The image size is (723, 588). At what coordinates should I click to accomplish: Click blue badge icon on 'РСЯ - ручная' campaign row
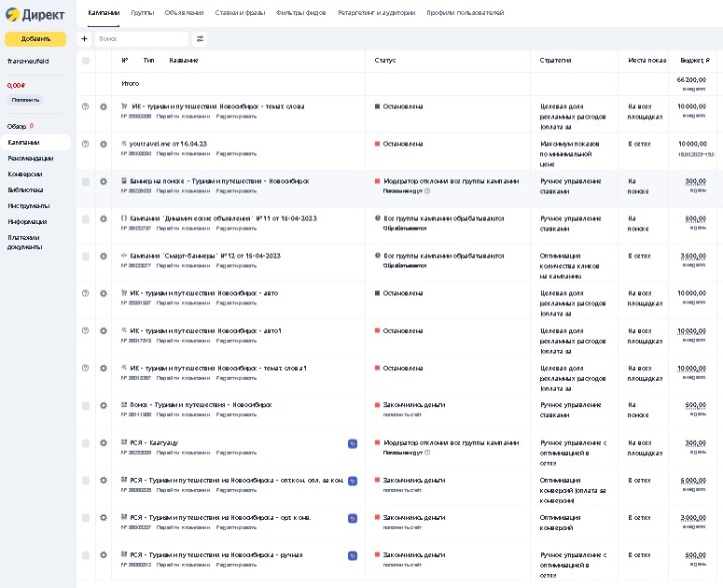click(353, 555)
